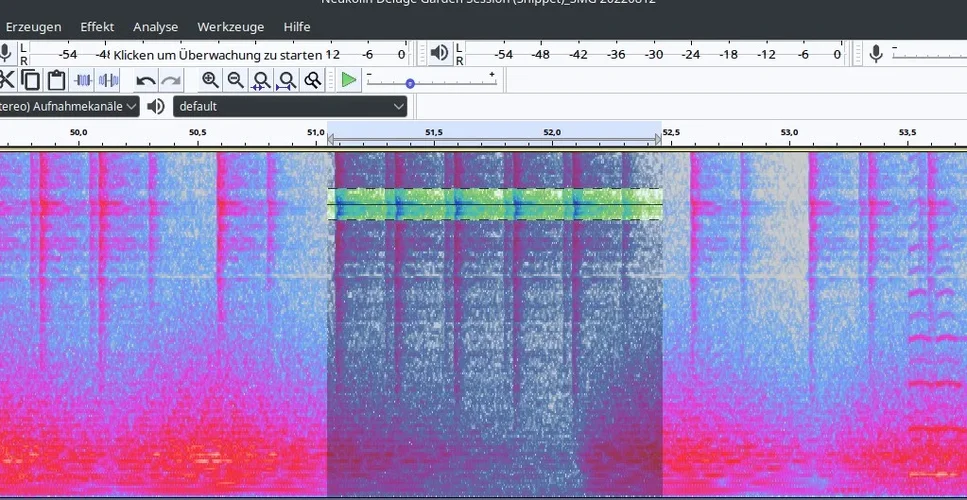The image size is (967, 500).
Task: Open the Aufnahmekanäle dropdown
Action: 70,106
